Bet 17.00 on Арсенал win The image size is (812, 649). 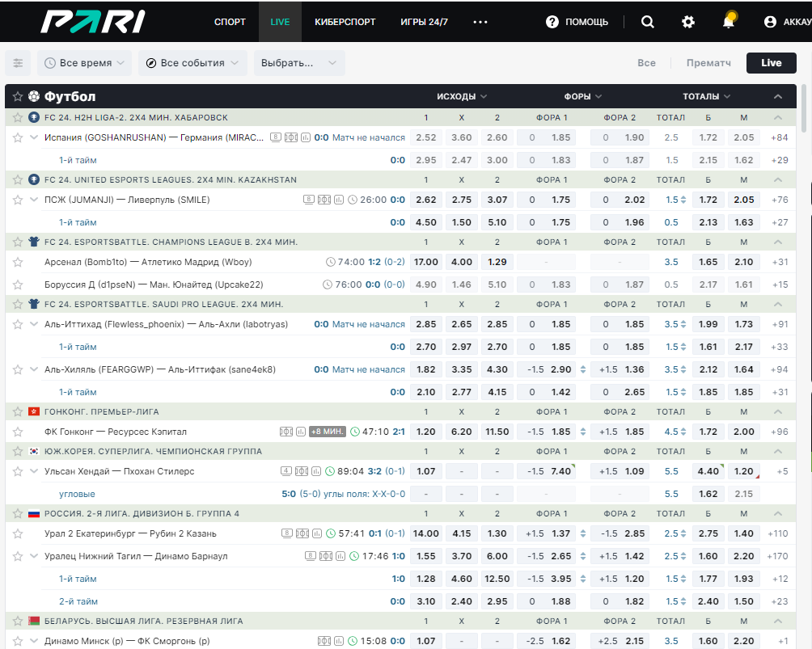(x=426, y=262)
